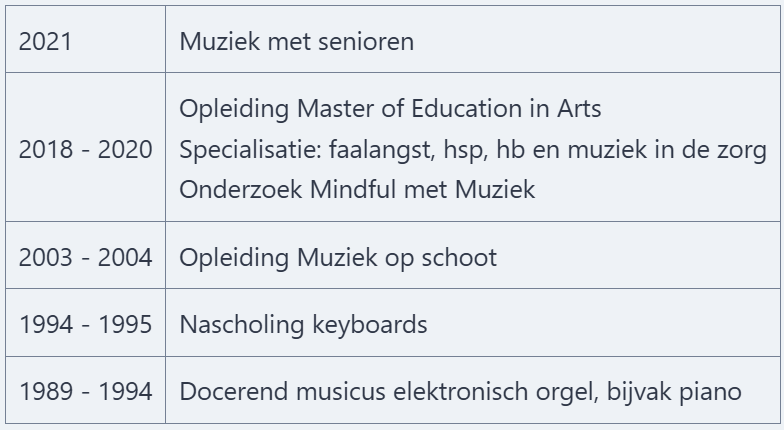Select the 'Onderzoek Mindful met Muziek' line

[x=357, y=189]
